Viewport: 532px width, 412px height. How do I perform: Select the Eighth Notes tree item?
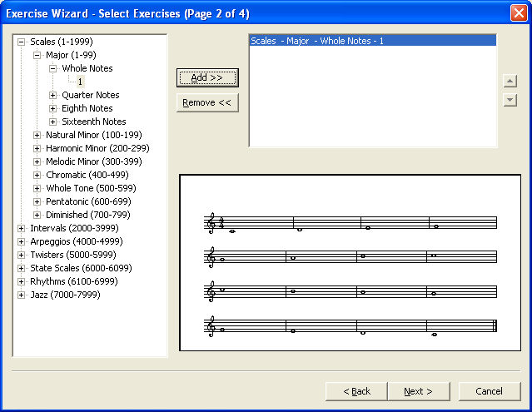[87, 108]
